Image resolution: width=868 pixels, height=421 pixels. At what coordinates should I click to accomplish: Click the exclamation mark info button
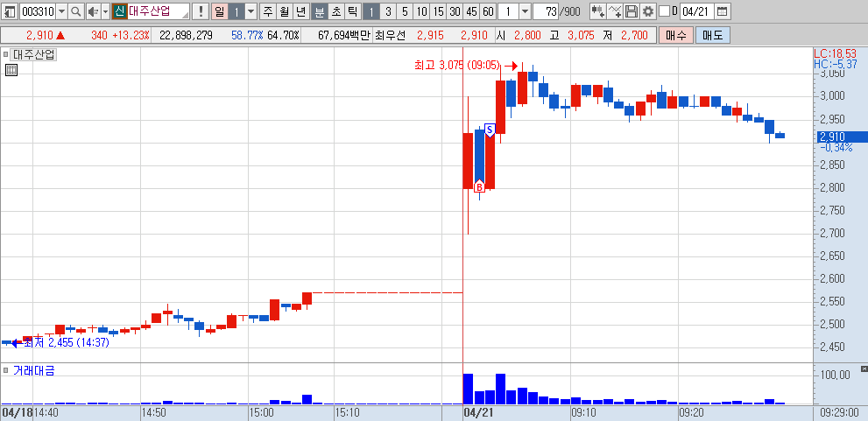point(201,11)
